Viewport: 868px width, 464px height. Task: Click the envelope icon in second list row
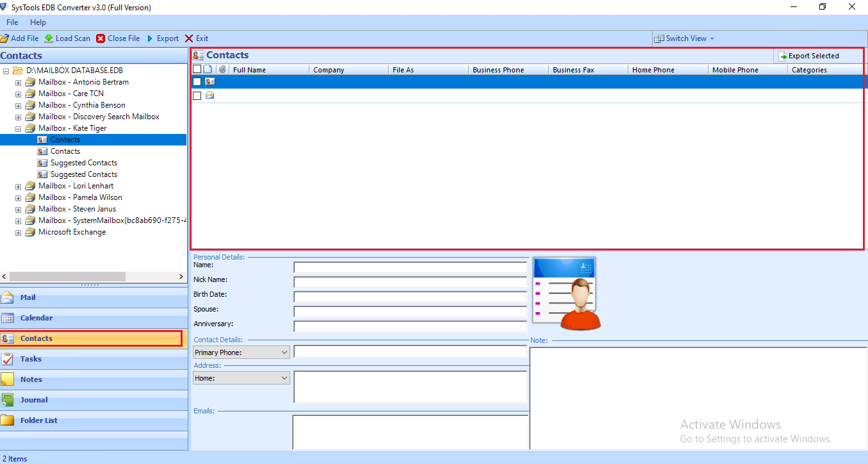point(209,95)
